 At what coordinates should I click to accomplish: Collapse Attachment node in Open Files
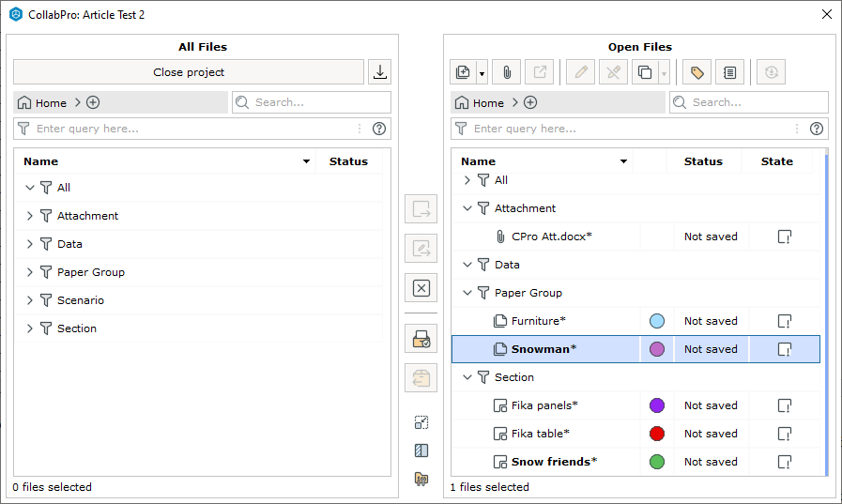467,208
